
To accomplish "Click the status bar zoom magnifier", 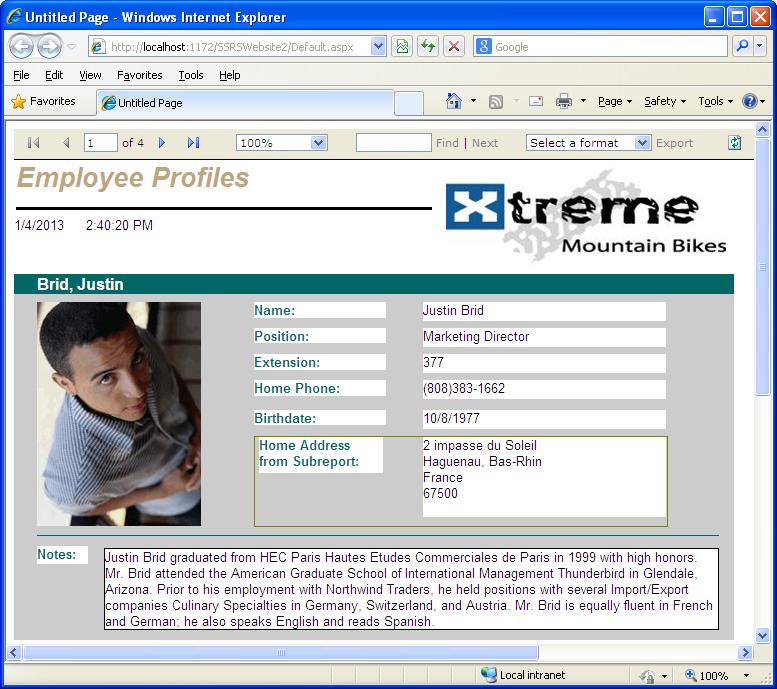I will coord(690,675).
